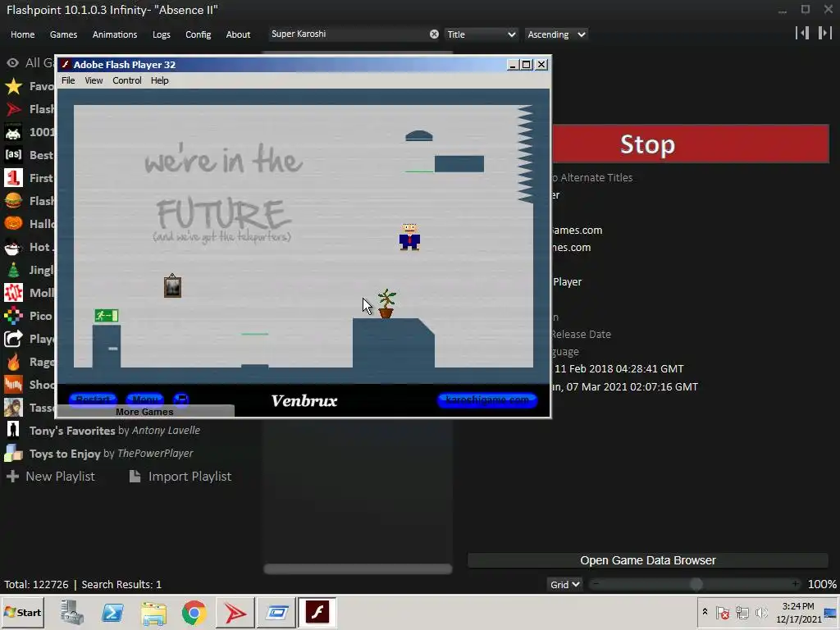Open the Jingle Christmas tree playlist icon
840x630 pixels.
click(13, 270)
